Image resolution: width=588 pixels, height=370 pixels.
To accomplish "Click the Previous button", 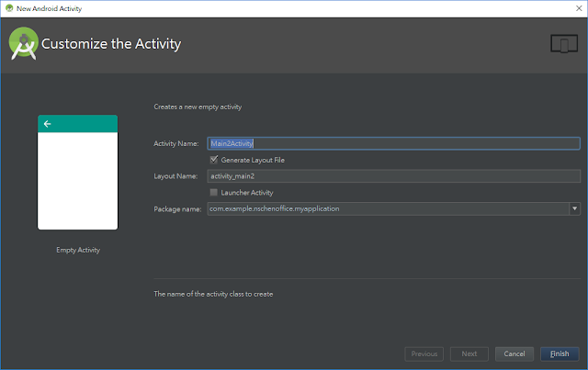I will 424,353.
